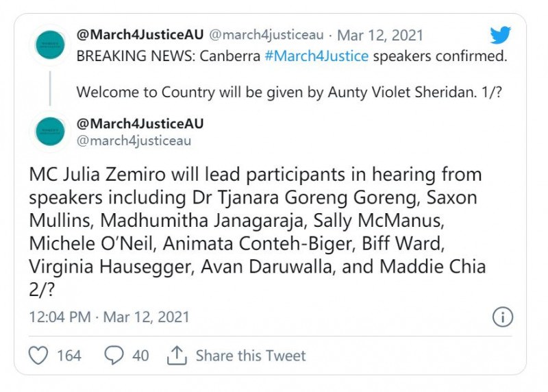The height and width of the screenshot is (392, 548).
Task: Click the thread connector line between tweets
Action: pyautogui.click(x=50, y=88)
